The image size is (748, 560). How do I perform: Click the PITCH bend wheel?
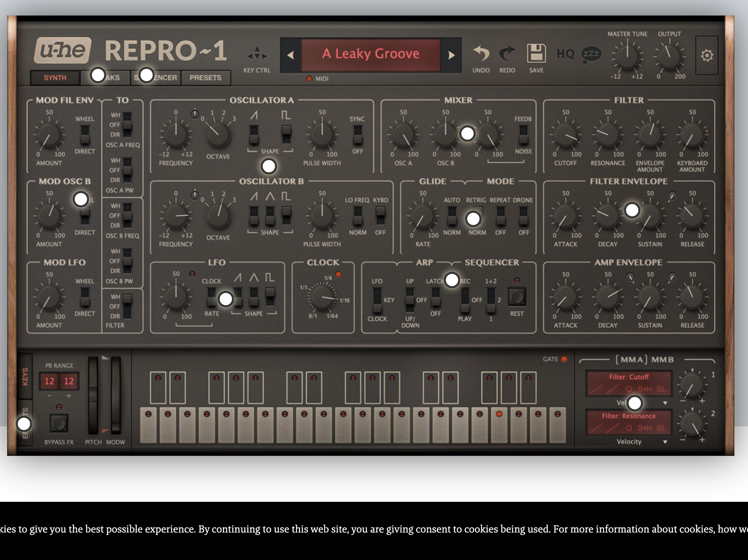coord(93,395)
